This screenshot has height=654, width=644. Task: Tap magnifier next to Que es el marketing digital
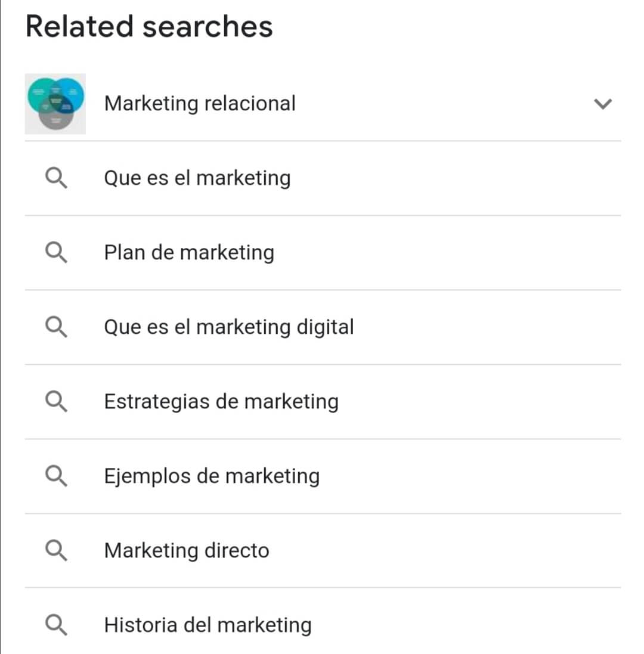[56, 327]
